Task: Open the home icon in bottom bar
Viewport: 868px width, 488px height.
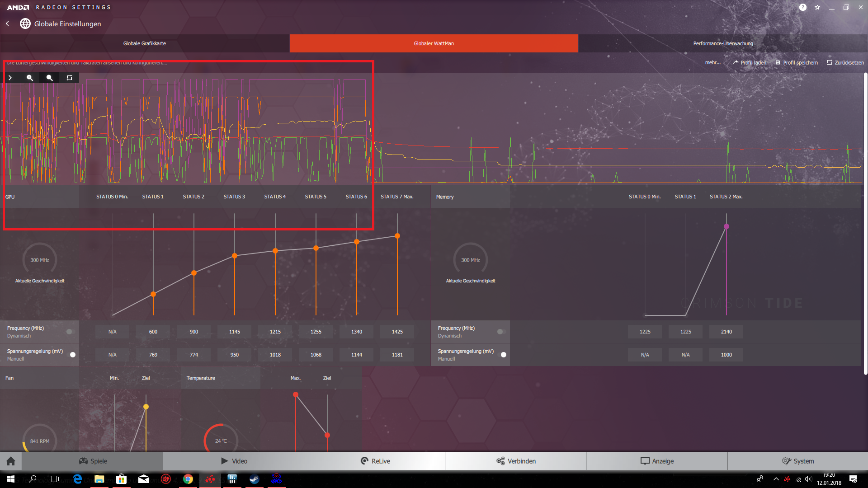Action: (x=11, y=461)
